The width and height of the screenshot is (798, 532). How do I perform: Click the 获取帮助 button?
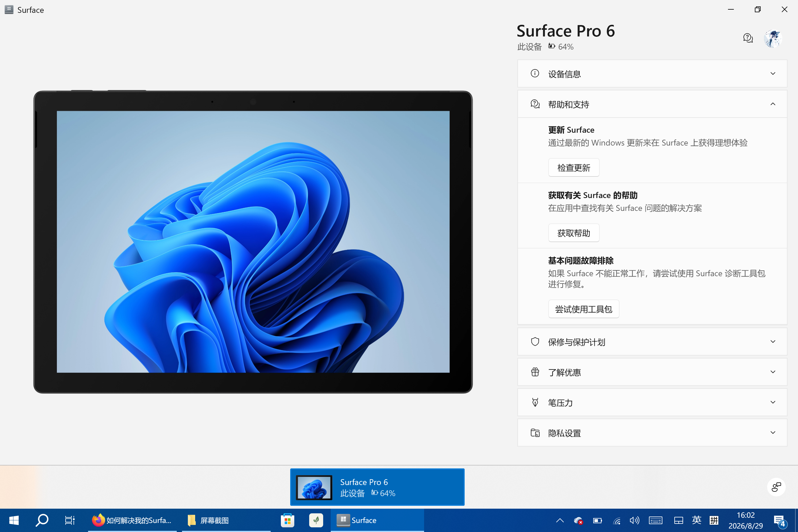click(x=574, y=233)
